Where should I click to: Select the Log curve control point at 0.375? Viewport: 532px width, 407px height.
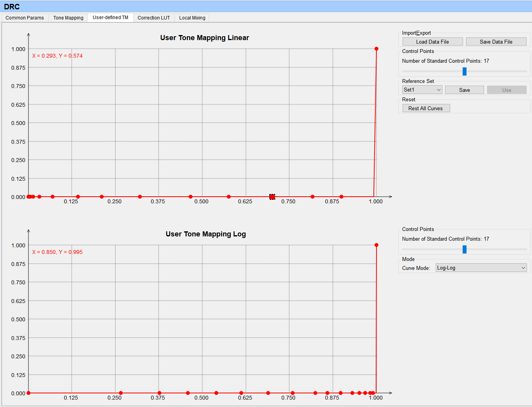(x=159, y=393)
